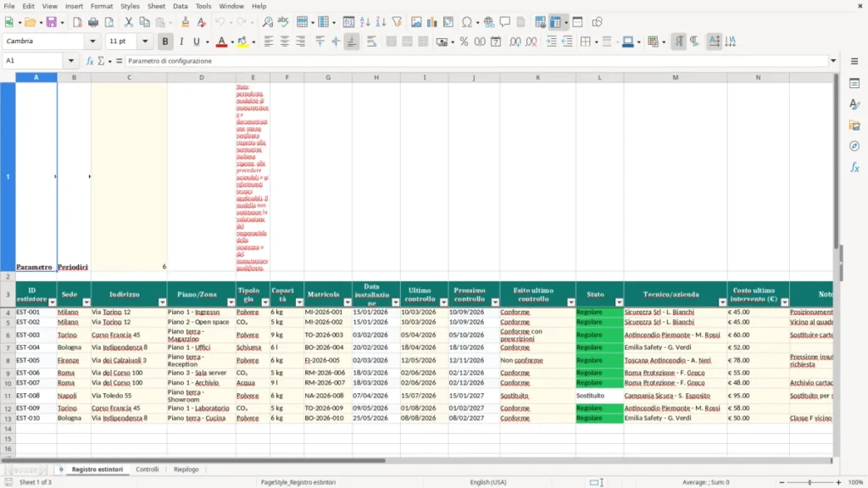This screenshot has height=488, width=868.
Task: Copy selection with the copy icon
Action: click(x=144, y=22)
